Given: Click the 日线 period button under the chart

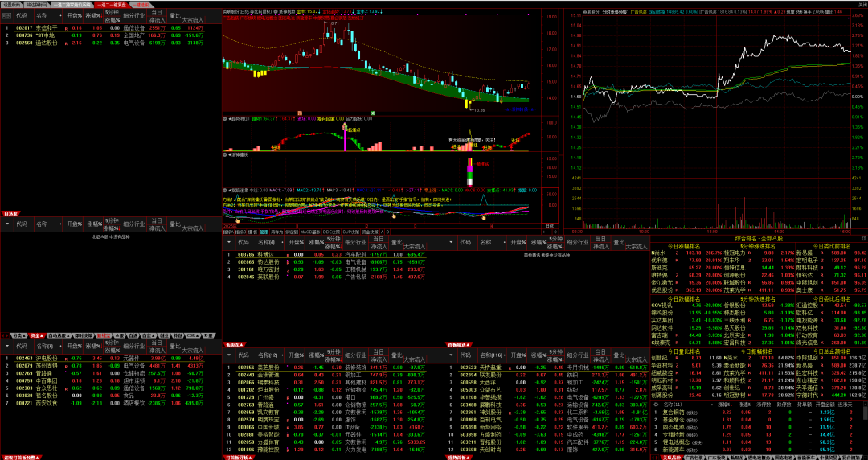Looking at the screenshot, I should pyautogui.click(x=549, y=225).
